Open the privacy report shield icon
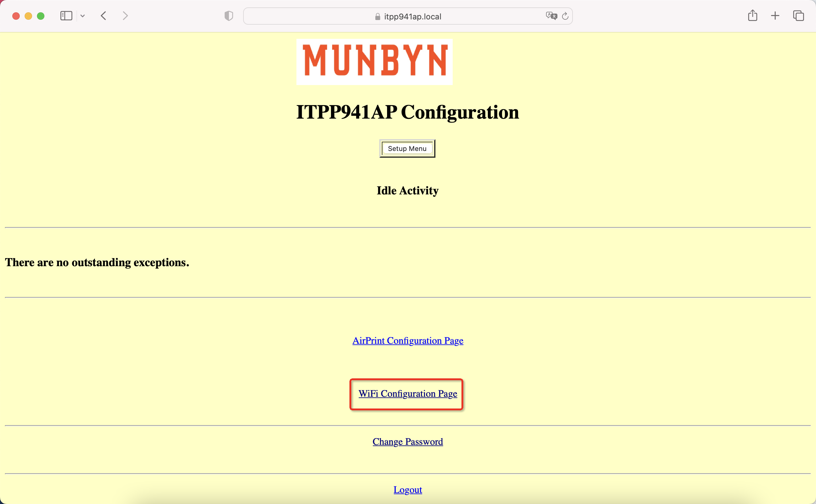Viewport: 816px width, 504px height. click(x=229, y=16)
